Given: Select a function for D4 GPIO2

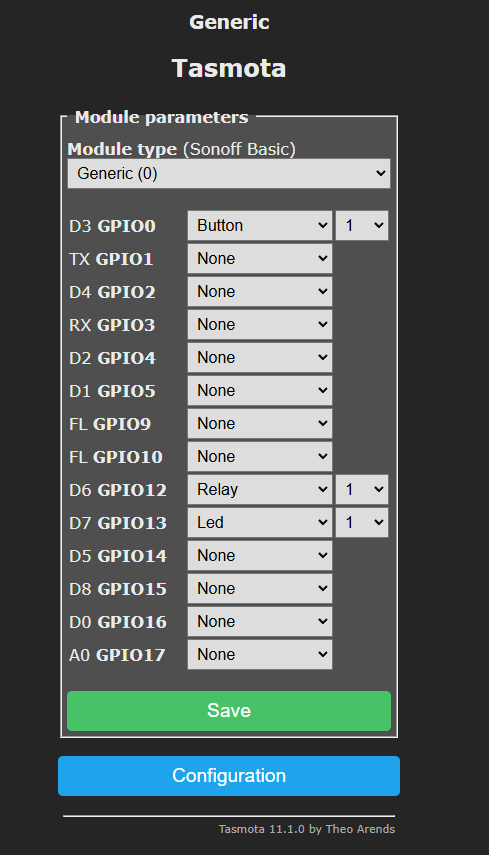Looking at the screenshot, I should [260, 292].
